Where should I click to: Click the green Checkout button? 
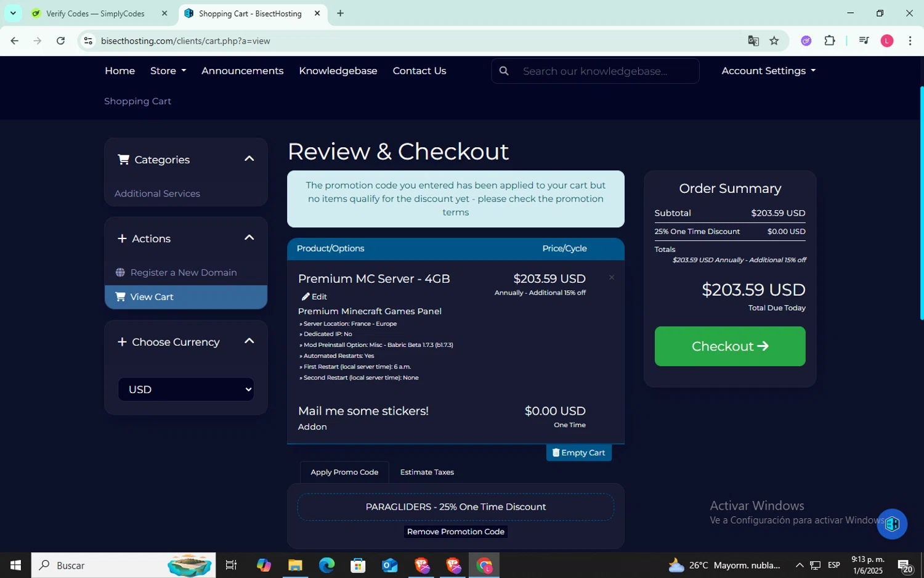730,346
